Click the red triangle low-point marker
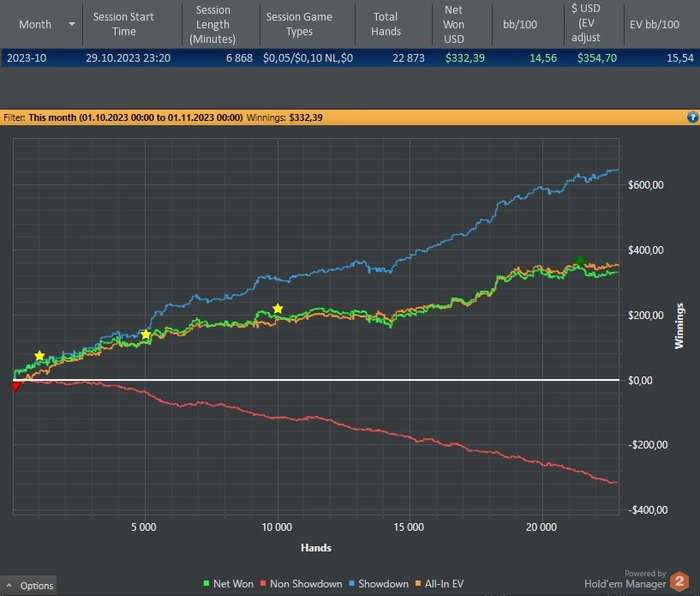Viewport: 700px width, 596px height. point(16,386)
